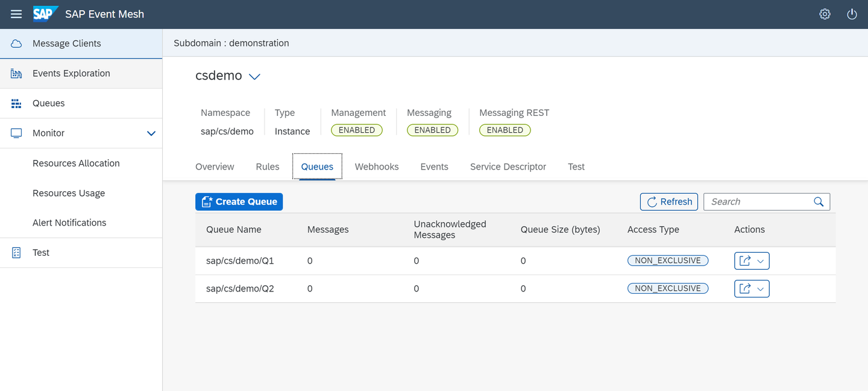Click the Queue Size (bytes) header
Screen dimensions: 868x391
(x=561, y=230)
